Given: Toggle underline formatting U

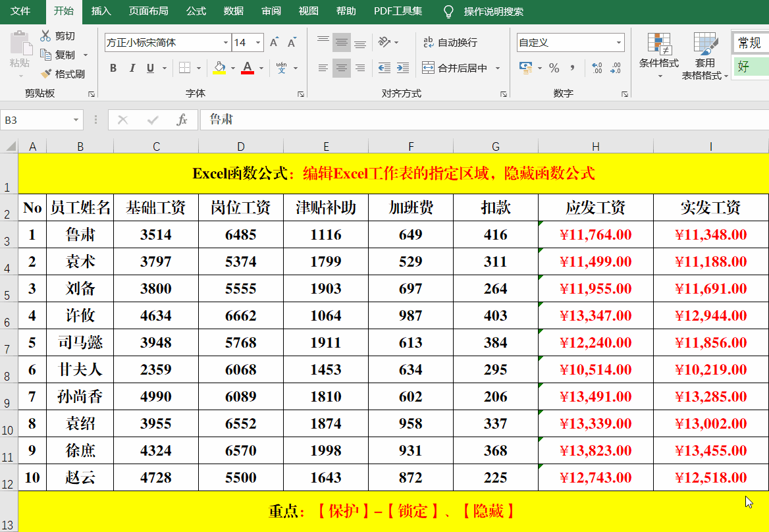Looking at the screenshot, I should coord(151,68).
